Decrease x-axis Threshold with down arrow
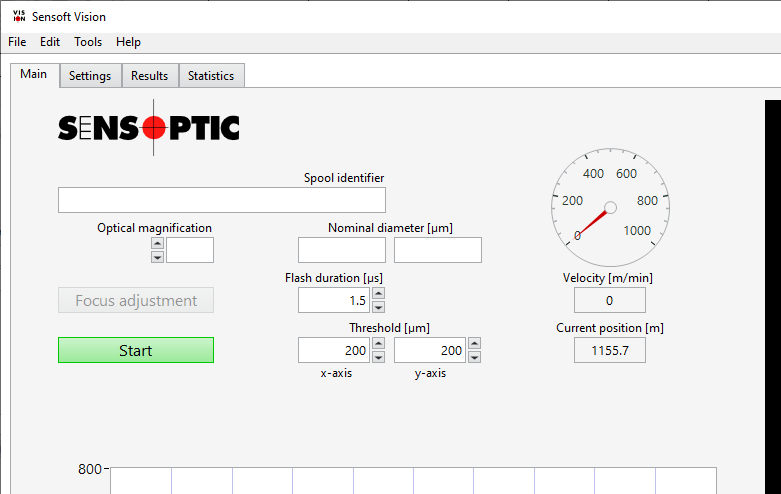781x494 pixels. click(379, 357)
